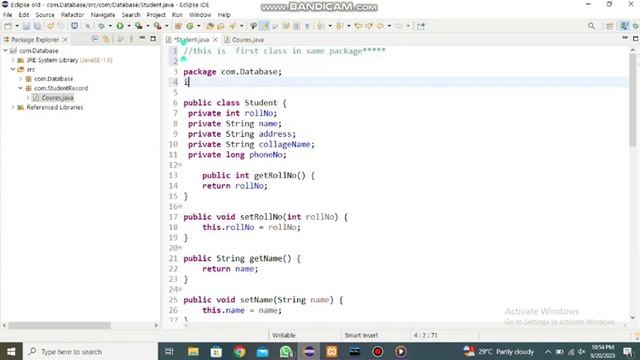Click the taskbar search box
The height and width of the screenshot is (360, 640).
pos(90,351)
